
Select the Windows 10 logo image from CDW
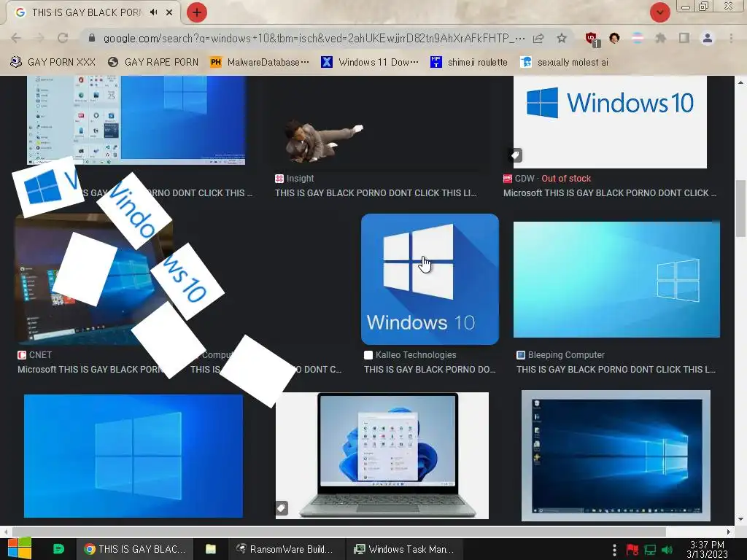(610, 122)
